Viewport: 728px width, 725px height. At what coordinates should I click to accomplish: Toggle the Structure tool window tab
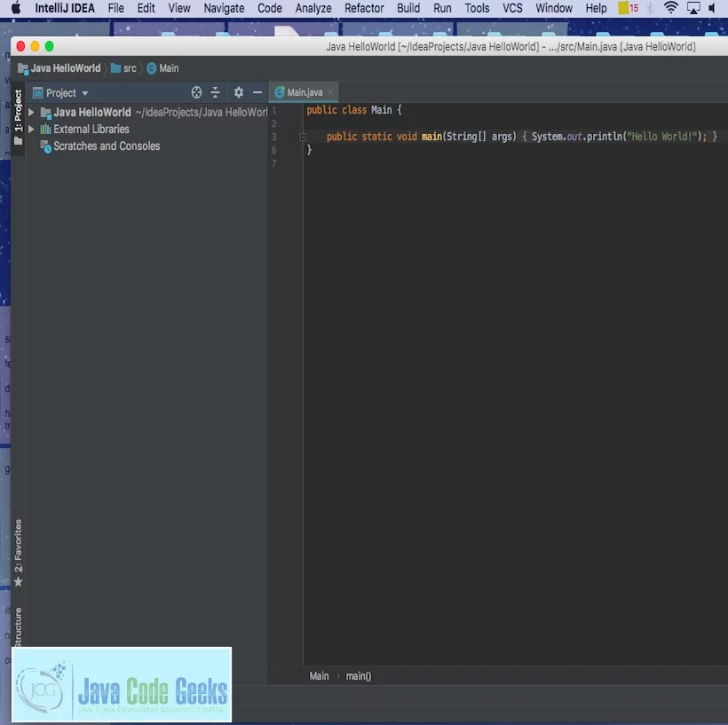click(18, 626)
